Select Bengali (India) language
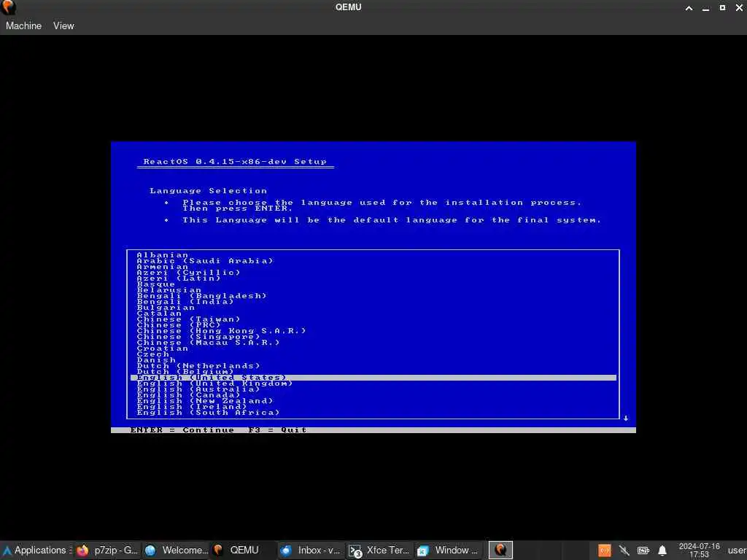This screenshot has width=747, height=560. 185,302
